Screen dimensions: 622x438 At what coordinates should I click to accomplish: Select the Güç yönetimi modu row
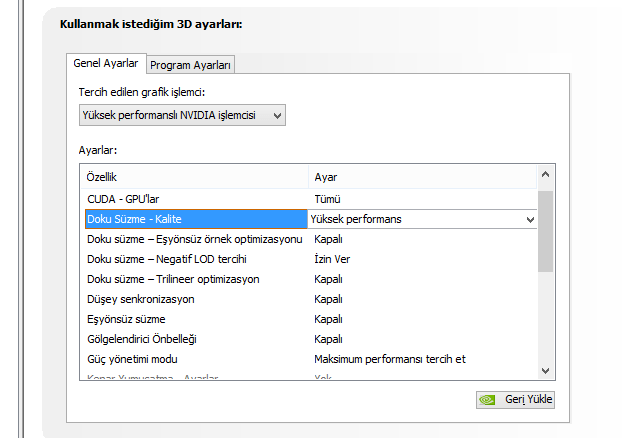click(308, 359)
